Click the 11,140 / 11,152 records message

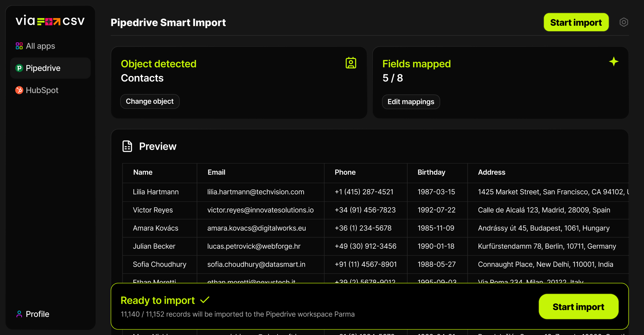click(238, 314)
